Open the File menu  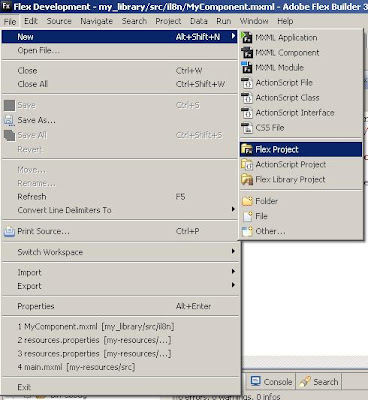(x=10, y=22)
